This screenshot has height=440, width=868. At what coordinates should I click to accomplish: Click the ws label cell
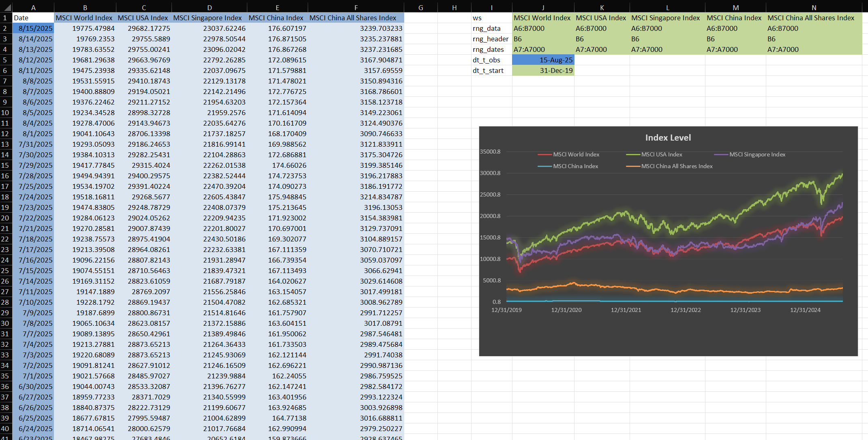(x=492, y=18)
